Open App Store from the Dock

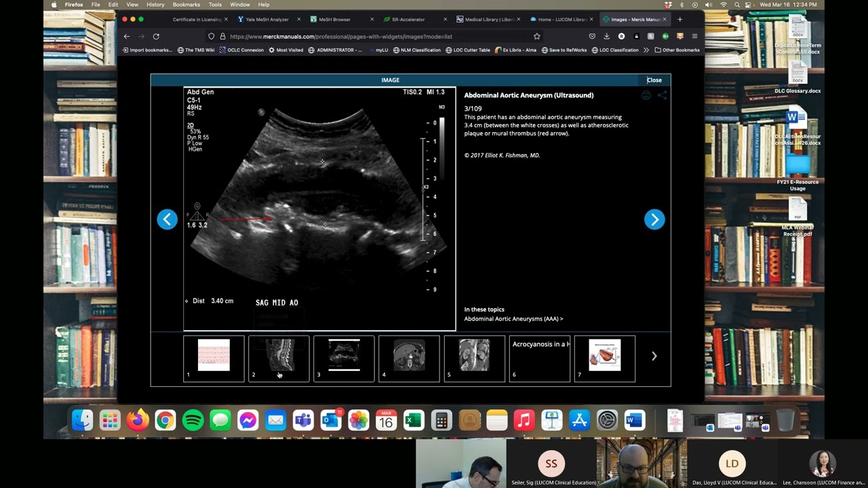(579, 421)
